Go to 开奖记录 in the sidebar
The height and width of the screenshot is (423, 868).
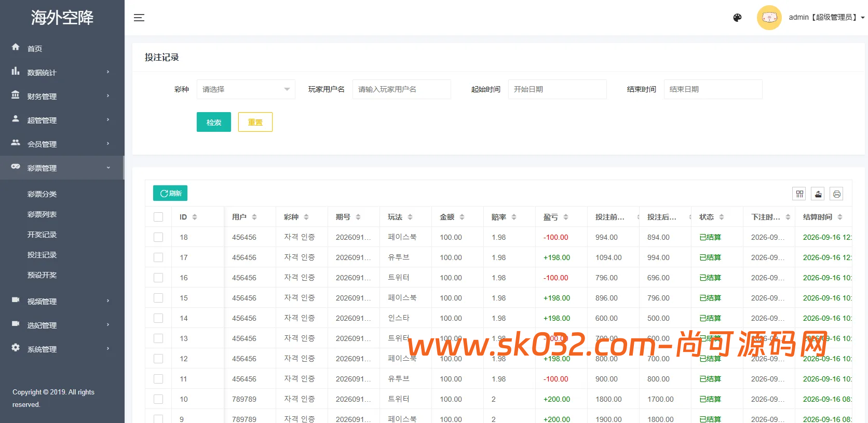pos(42,235)
